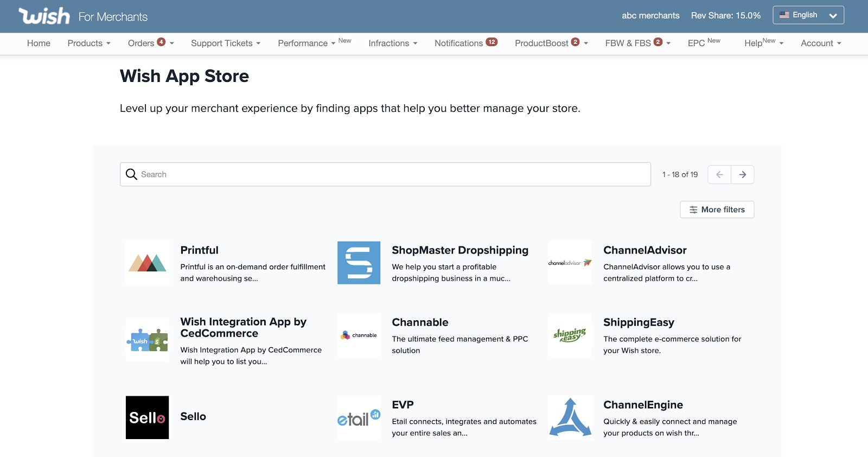Screen dimensions: 868x457
Task: Click the Wish logo in header
Action: tap(44, 16)
